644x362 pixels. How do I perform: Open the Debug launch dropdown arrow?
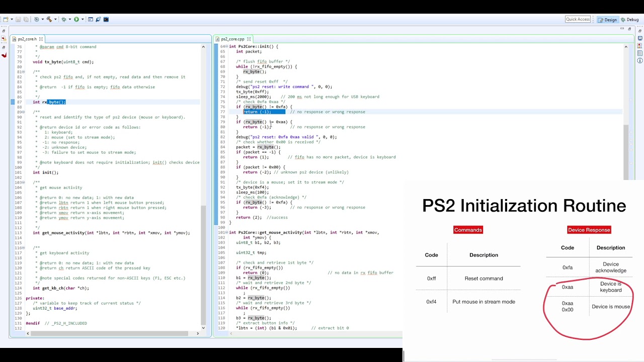(70, 20)
